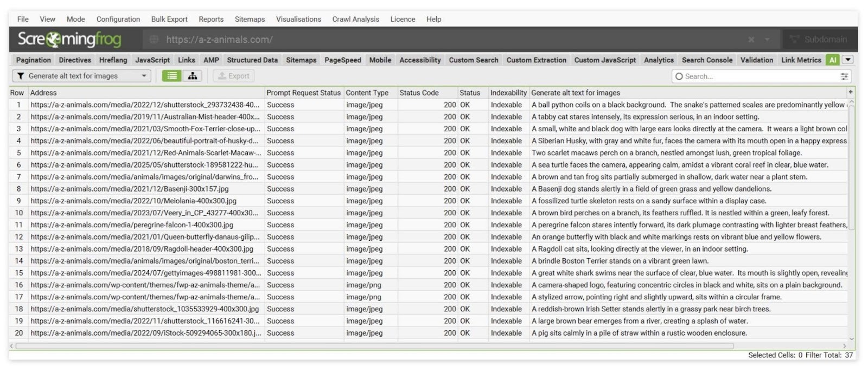The width and height of the screenshot is (868, 371).
Task: Click the Export button
Action: 234,76
